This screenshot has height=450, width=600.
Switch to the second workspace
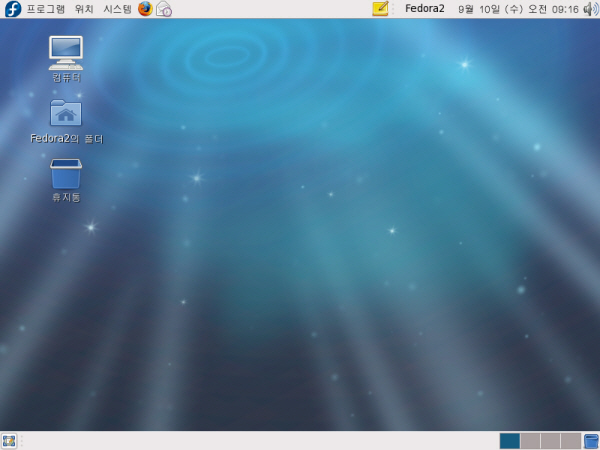530,441
